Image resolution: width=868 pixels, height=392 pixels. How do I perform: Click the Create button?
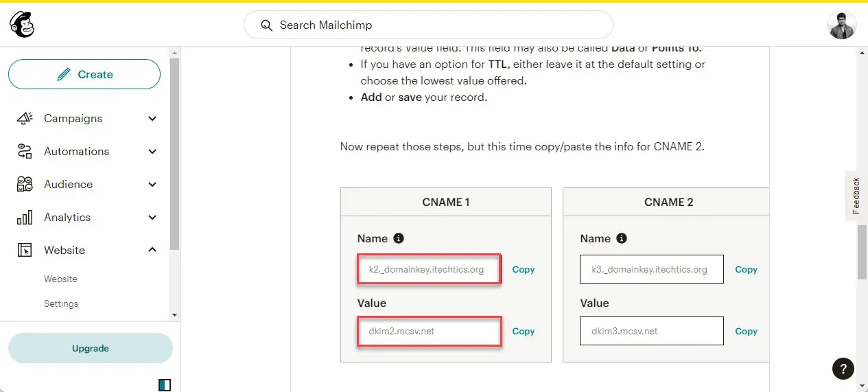point(84,74)
